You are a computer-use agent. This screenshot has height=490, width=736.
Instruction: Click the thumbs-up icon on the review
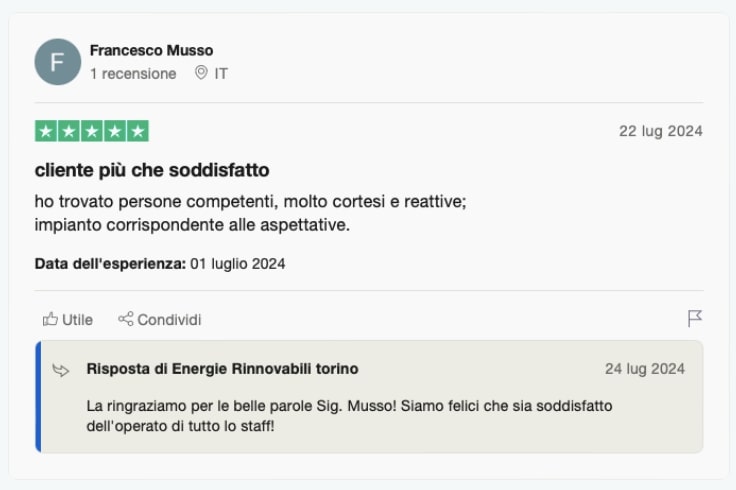click(x=50, y=320)
